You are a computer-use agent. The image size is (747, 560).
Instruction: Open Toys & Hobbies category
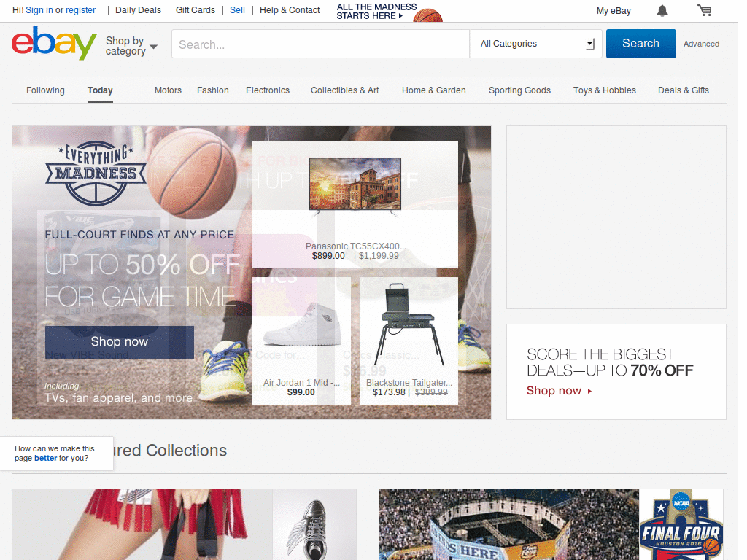point(605,90)
